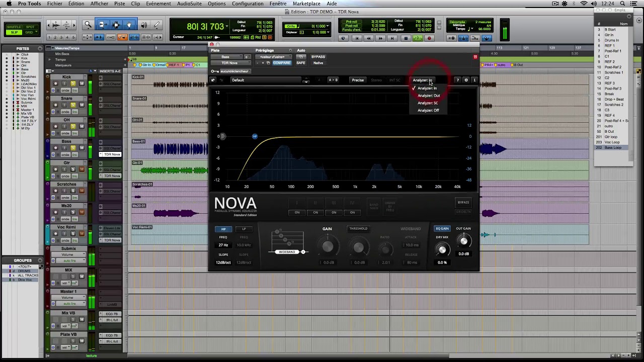This screenshot has width=644, height=362.
Task: Click plugin header BYPASS button
Action: pos(318,57)
